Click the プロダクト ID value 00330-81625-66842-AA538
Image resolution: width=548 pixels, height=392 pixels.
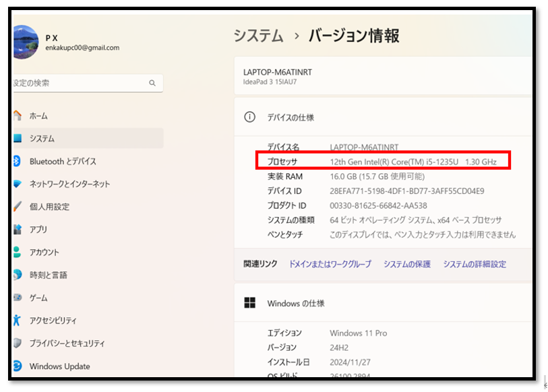click(x=378, y=206)
